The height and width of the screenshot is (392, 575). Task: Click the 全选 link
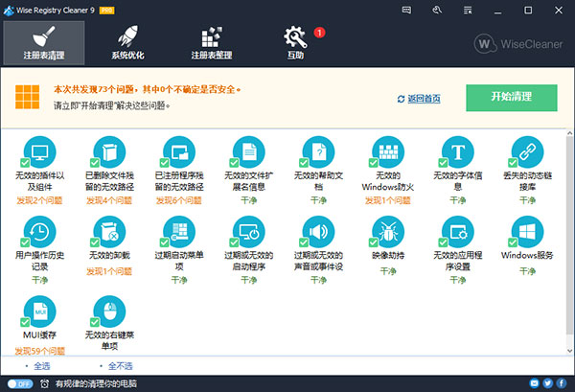coord(42,366)
